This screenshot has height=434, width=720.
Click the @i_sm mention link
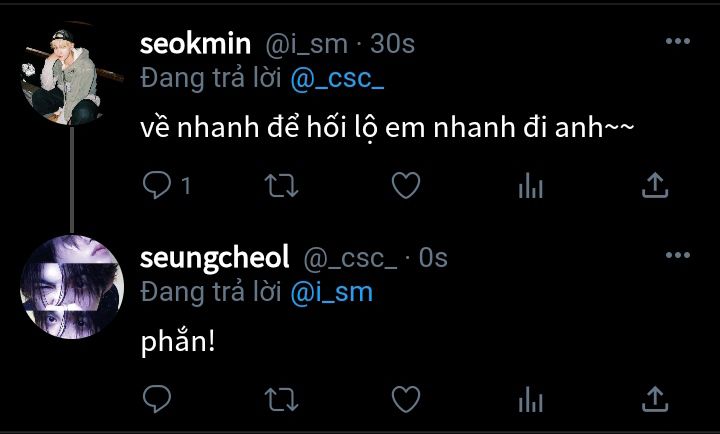(x=331, y=291)
